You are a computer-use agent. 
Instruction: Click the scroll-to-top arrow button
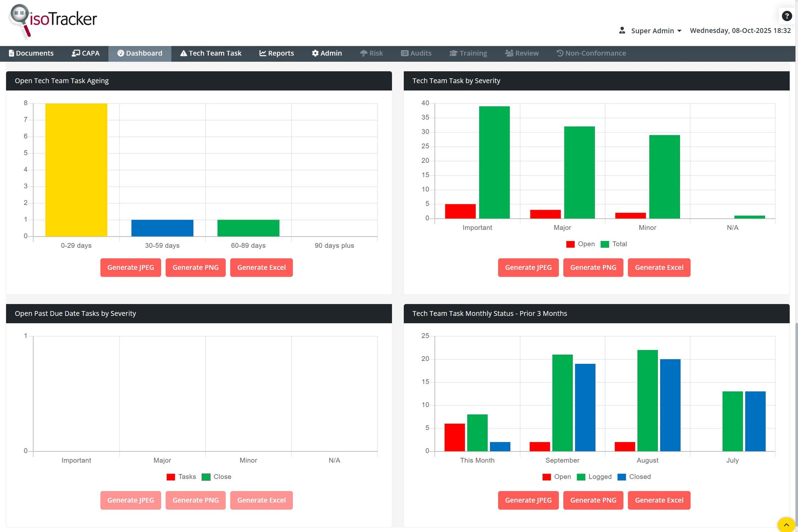(786, 524)
